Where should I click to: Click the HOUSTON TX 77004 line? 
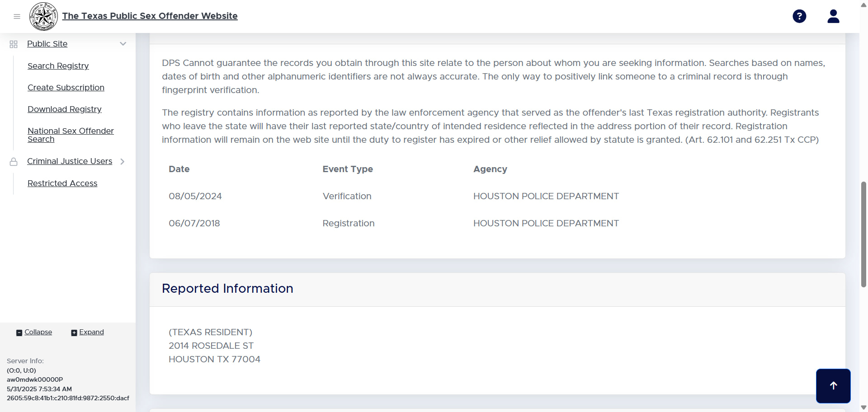coord(215,359)
